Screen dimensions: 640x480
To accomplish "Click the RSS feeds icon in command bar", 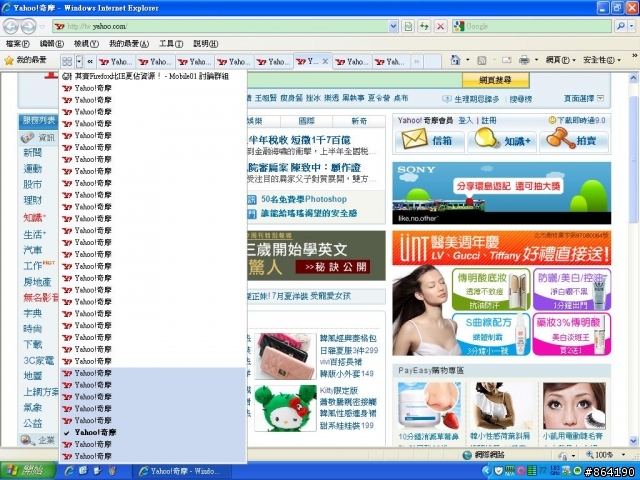I will coord(482,60).
